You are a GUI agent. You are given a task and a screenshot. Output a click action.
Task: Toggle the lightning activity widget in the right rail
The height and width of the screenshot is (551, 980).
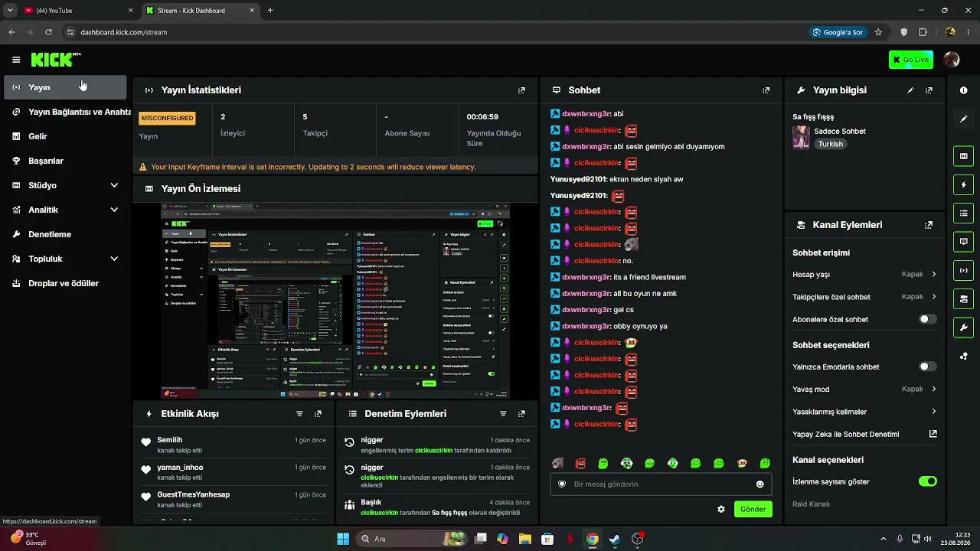pyautogui.click(x=963, y=184)
